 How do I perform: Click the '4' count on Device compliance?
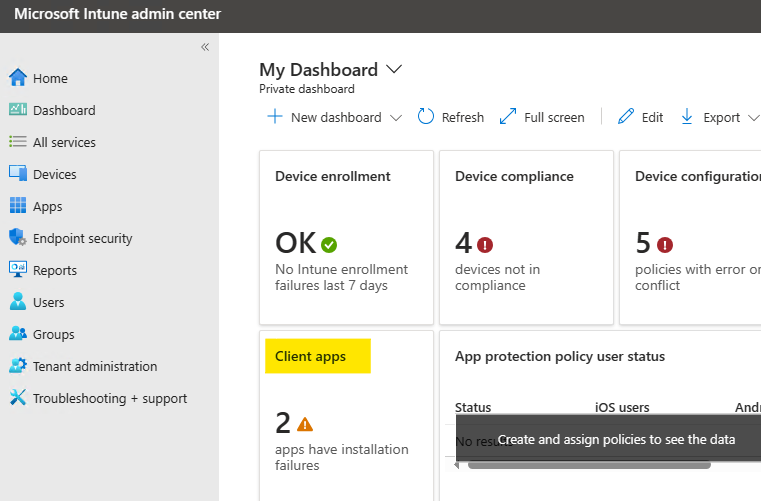(x=463, y=243)
